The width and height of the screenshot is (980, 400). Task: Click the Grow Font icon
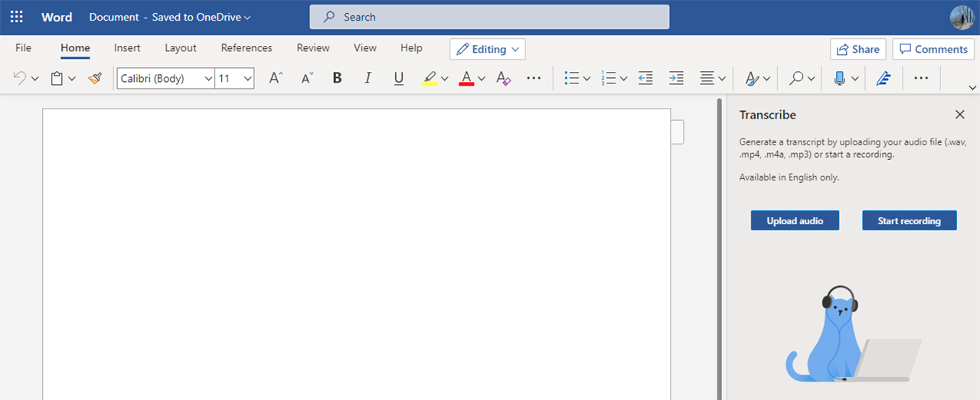(276, 78)
